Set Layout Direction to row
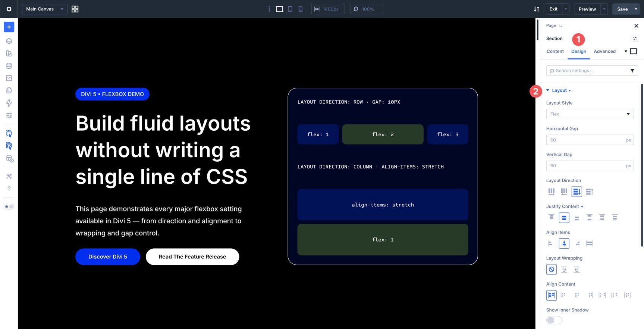644x329 pixels. [x=551, y=192]
